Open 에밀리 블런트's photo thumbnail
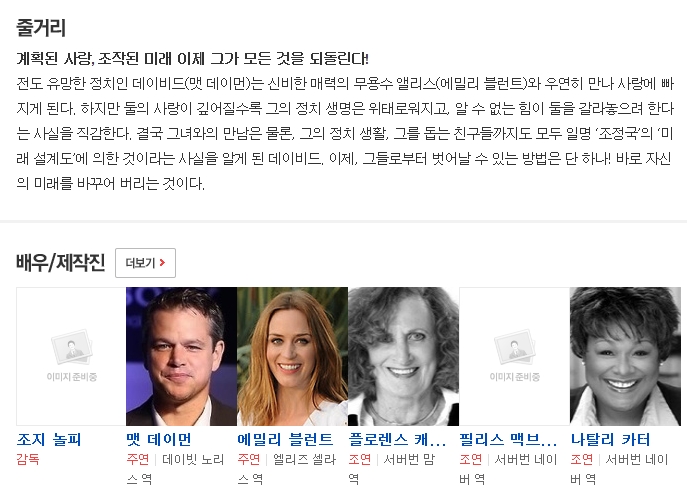 pos(292,356)
